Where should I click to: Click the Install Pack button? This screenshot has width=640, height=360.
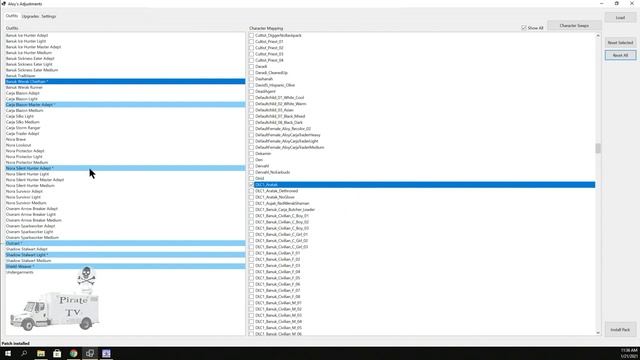[x=620, y=329]
